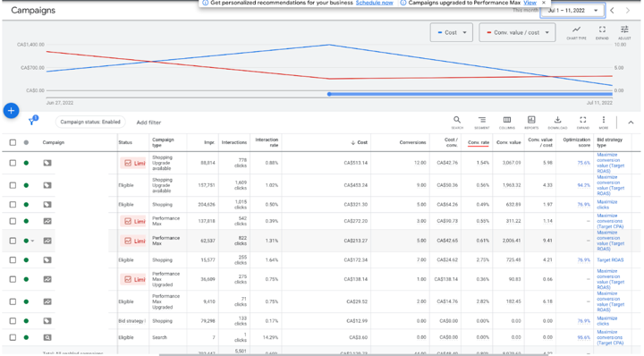This screenshot has width=644, height=356.
Task: Go to the next date range
Action: [628, 11]
